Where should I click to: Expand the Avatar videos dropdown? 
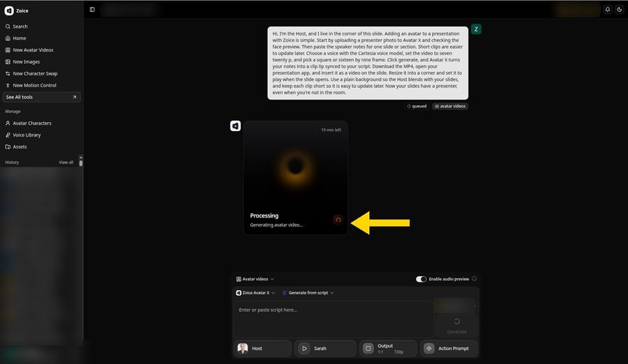(x=255, y=279)
